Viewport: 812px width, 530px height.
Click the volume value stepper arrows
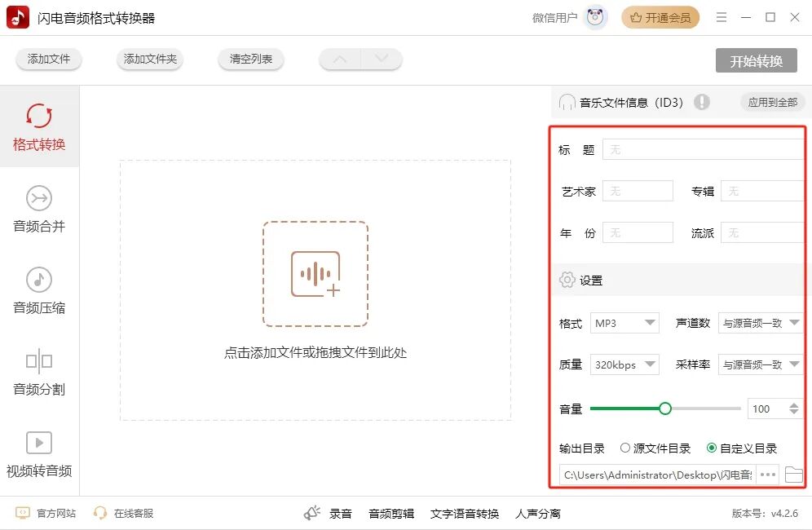pos(794,409)
